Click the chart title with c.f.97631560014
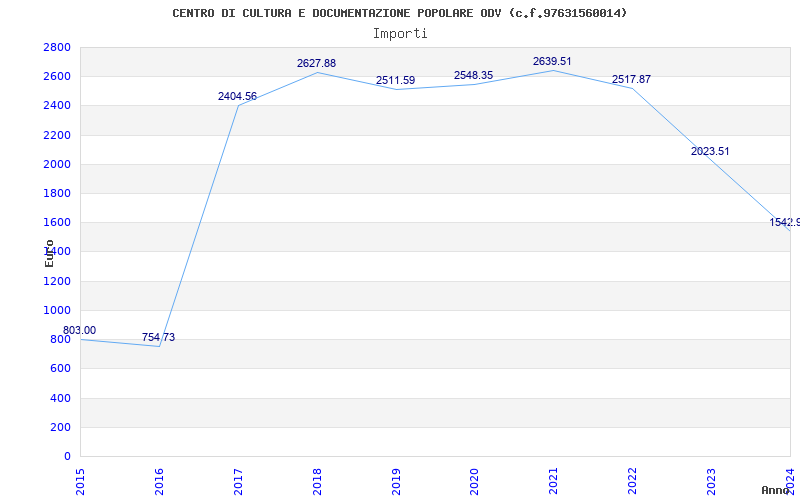This screenshot has width=800, height=500. click(399, 13)
